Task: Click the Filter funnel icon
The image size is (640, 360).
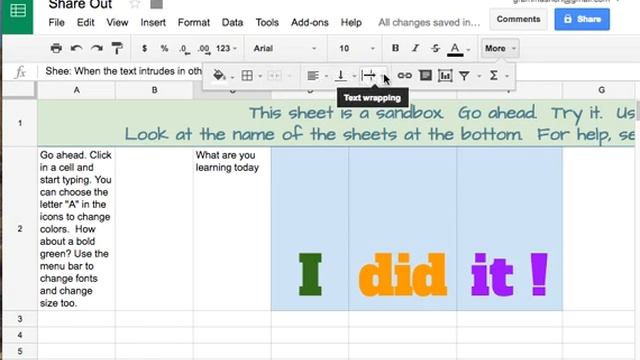Action: click(x=464, y=76)
